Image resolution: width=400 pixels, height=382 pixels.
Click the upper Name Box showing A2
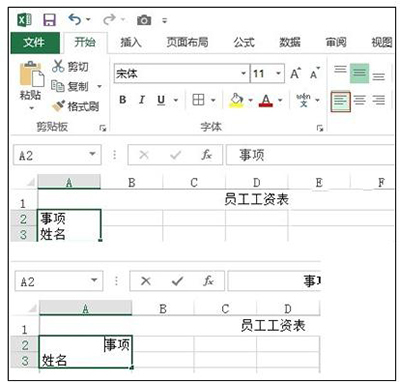pos(57,155)
